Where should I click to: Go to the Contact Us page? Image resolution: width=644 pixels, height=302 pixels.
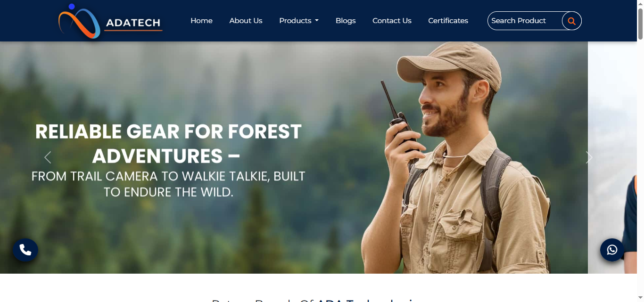click(x=392, y=21)
